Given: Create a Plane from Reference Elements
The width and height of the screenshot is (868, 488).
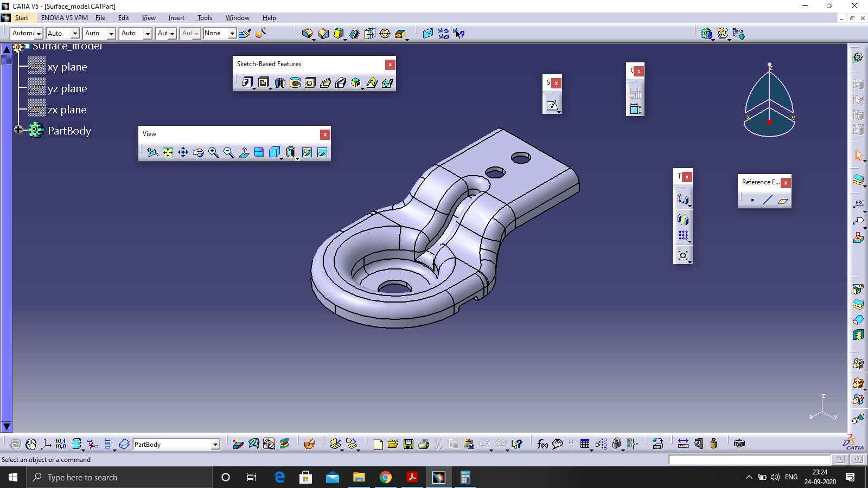Looking at the screenshot, I should click(782, 201).
